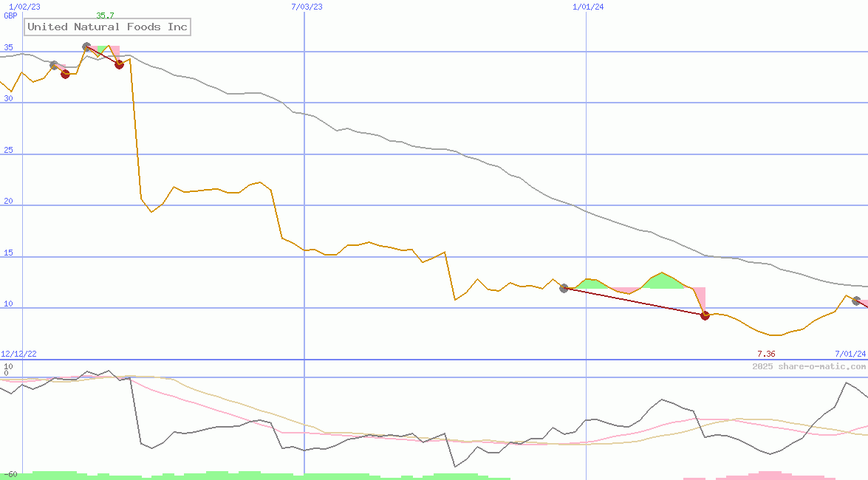
Task: Click the gray marker at the chart's far right edge
Action: point(856,301)
